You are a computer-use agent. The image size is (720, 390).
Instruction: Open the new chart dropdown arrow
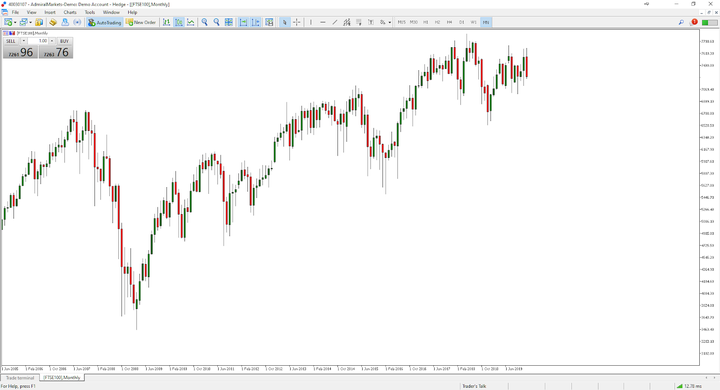[15, 22]
